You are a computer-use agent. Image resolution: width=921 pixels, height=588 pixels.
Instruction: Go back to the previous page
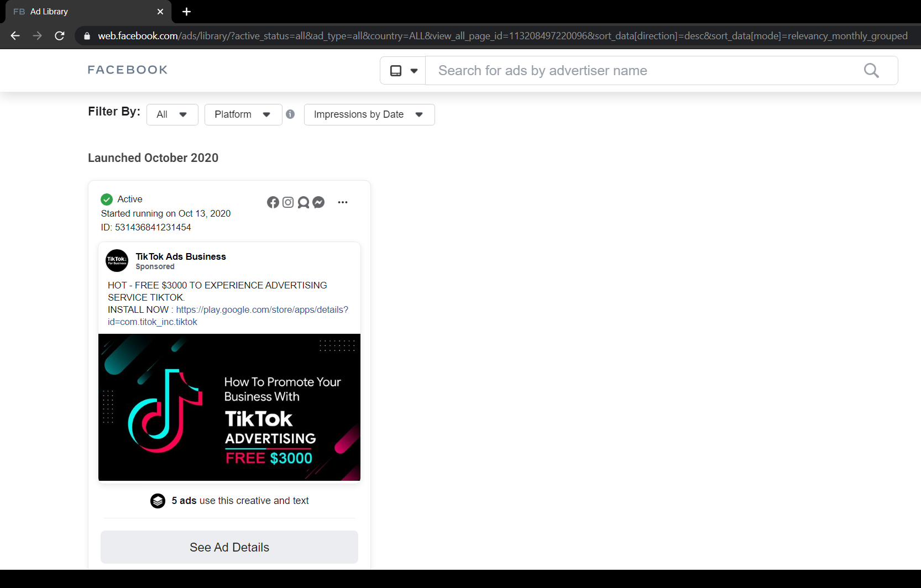pyautogui.click(x=15, y=36)
